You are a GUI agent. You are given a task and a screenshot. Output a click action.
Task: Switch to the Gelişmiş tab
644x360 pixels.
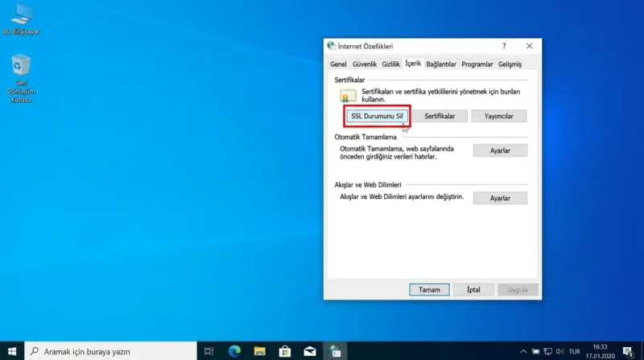coord(510,64)
